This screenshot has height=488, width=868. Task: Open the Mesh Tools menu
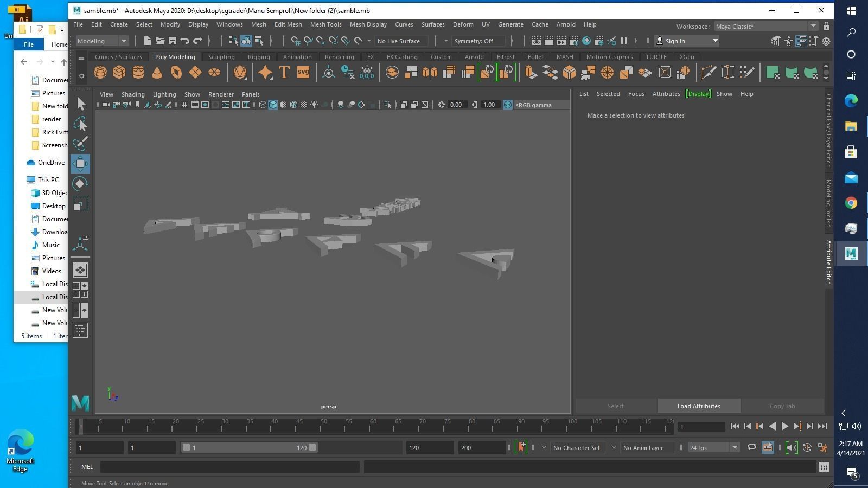tap(325, 24)
